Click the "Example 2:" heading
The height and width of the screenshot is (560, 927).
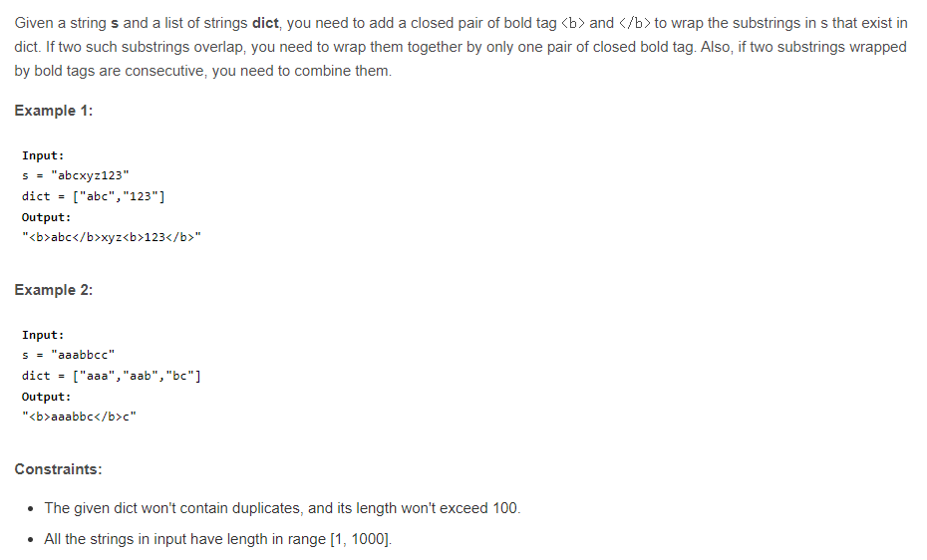click(x=54, y=290)
